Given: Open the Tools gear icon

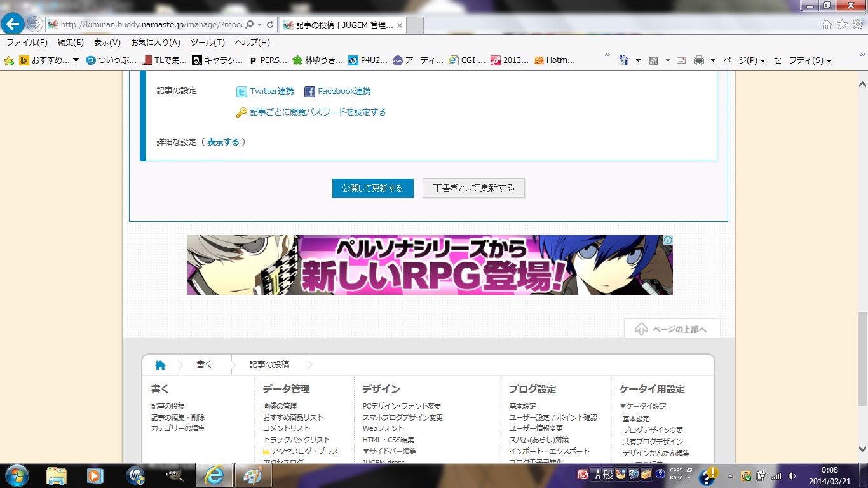Looking at the screenshot, I should (x=857, y=25).
